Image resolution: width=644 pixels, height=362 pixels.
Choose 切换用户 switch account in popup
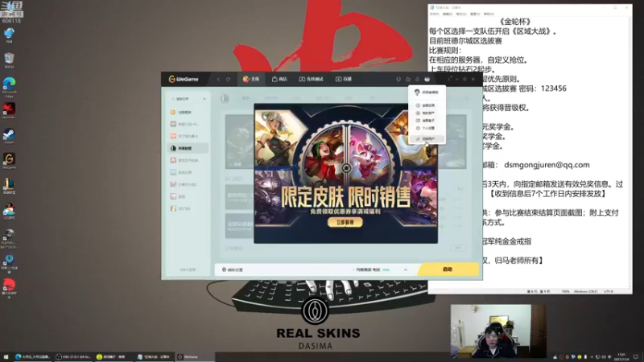click(426, 139)
